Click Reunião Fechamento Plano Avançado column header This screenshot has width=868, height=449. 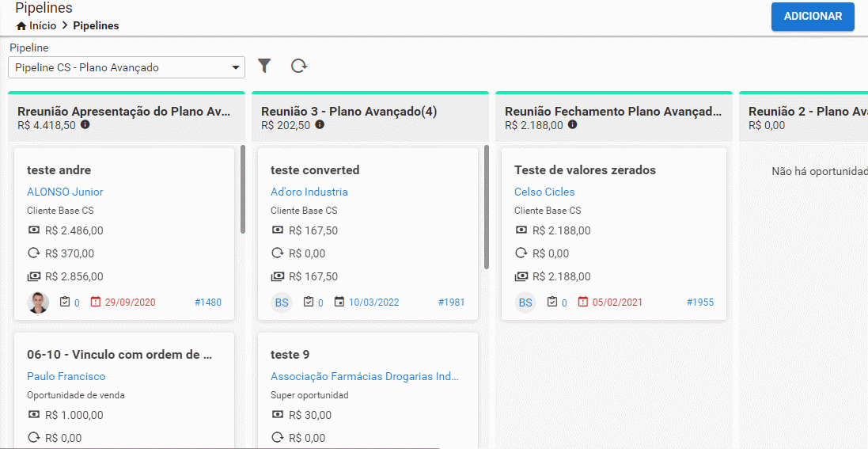coord(613,112)
